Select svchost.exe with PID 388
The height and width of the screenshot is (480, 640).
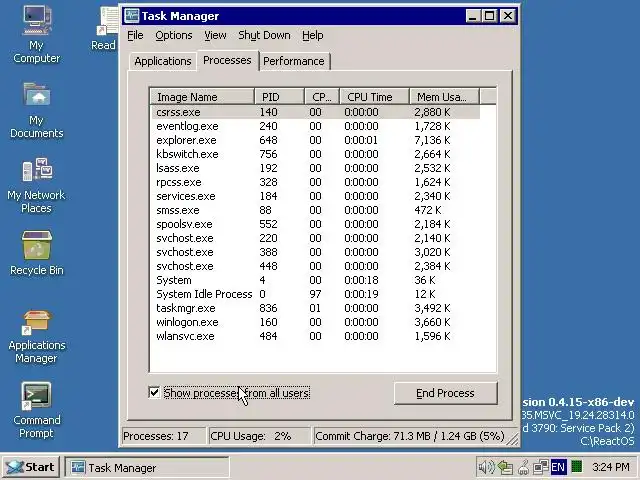tap(316, 252)
